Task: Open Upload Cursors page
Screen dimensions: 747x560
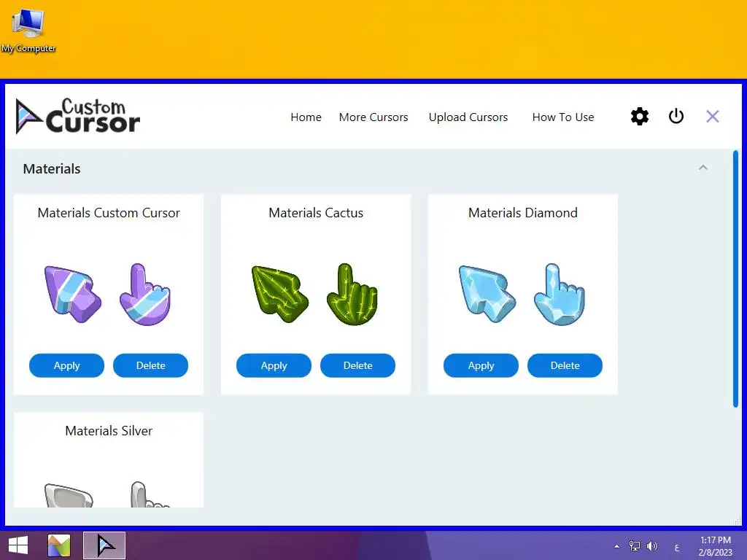Action: 468,117
